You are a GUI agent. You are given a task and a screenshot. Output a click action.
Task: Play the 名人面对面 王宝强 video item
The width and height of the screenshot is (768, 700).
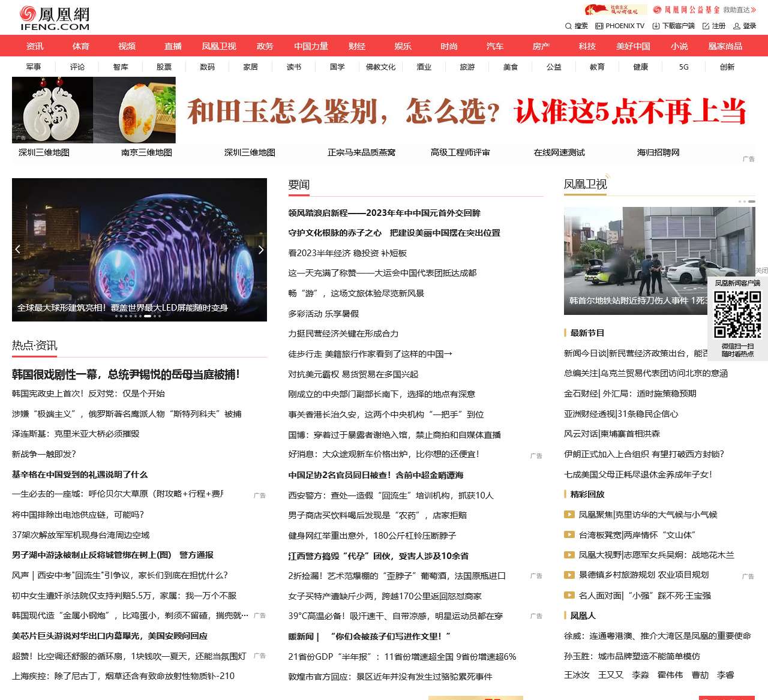[x=638, y=596]
